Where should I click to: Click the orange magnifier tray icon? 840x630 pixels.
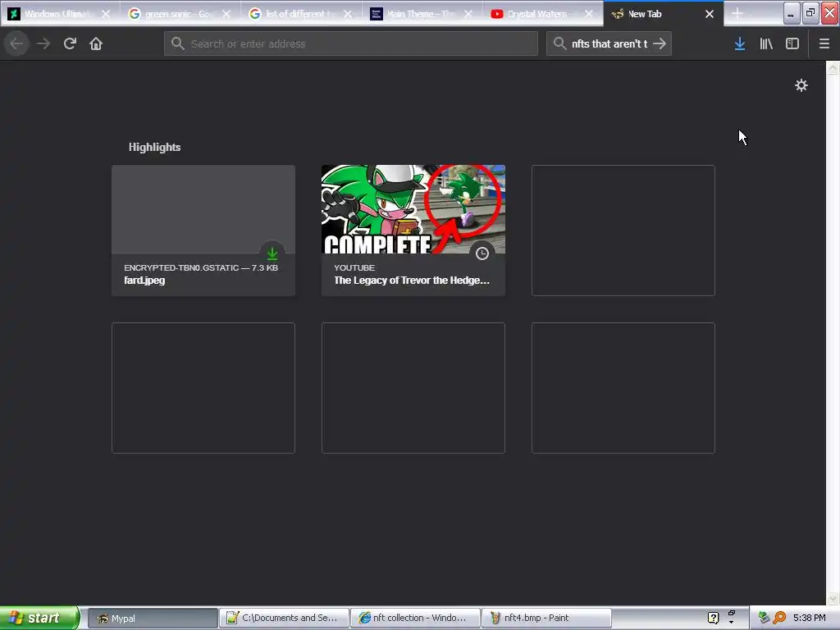point(779,618)
